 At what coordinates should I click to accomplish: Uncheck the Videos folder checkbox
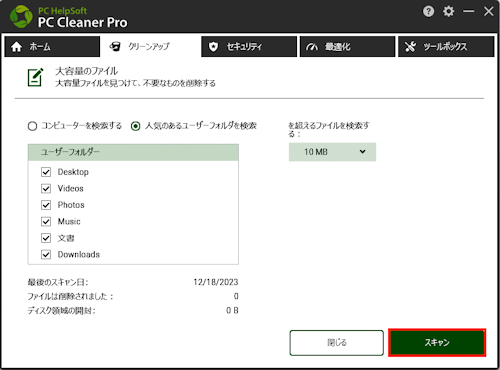46,189
